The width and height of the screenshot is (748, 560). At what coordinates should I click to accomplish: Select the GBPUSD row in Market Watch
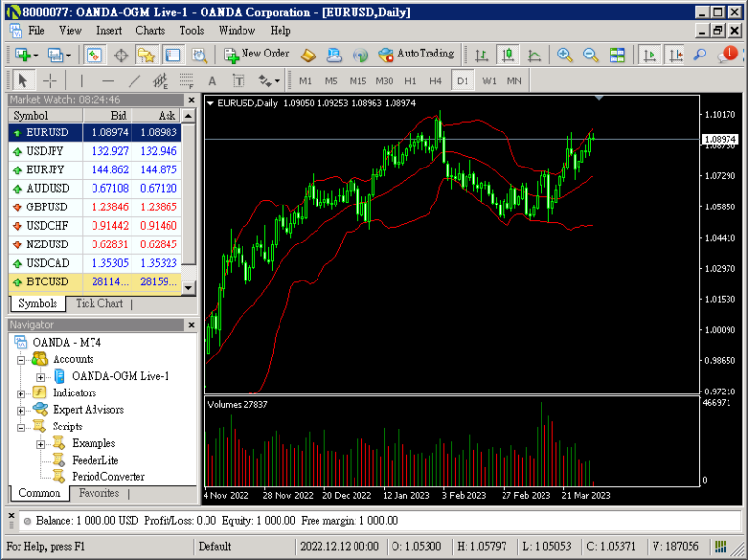[48, 206]
